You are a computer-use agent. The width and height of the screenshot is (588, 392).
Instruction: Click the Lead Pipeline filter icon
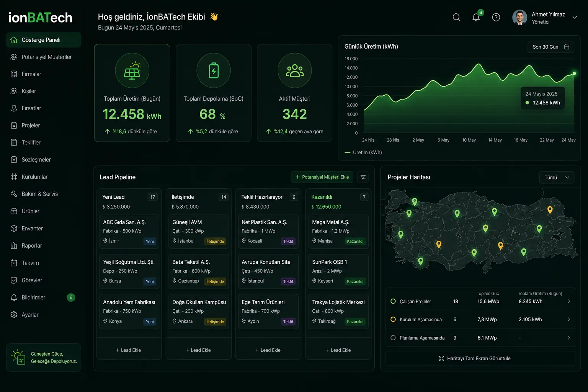[x=363, y=177]
